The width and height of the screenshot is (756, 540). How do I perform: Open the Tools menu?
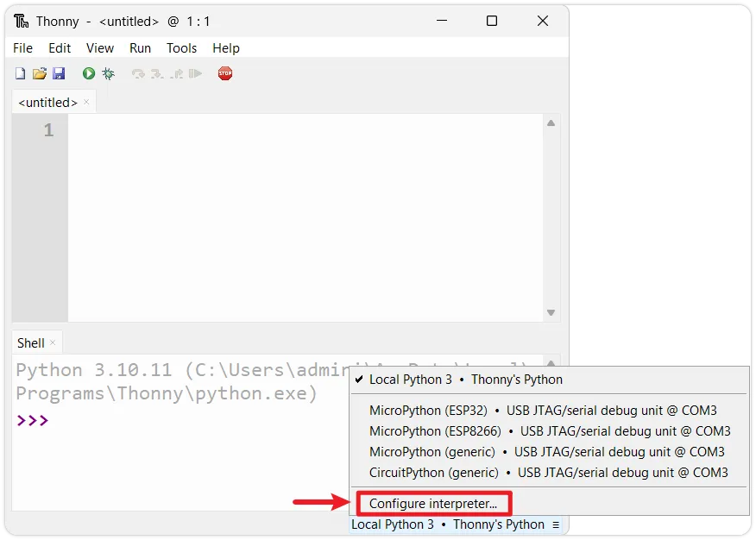tap(181, 48)
